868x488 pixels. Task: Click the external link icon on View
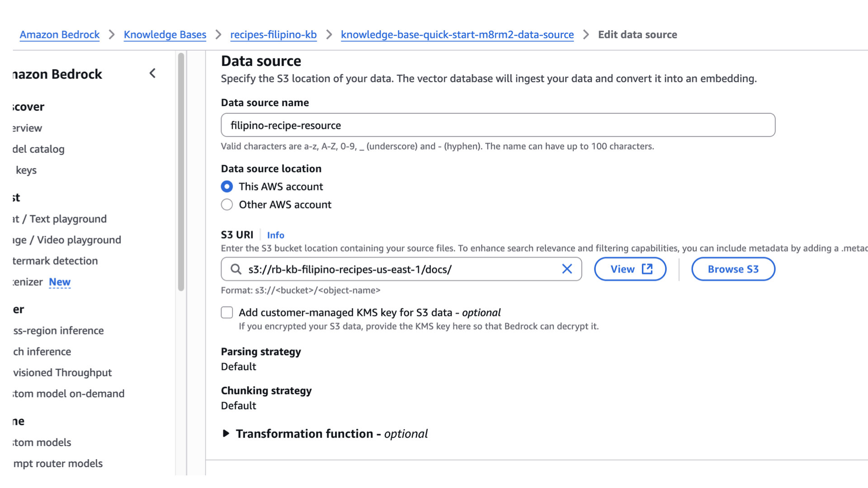coord(647,269)
